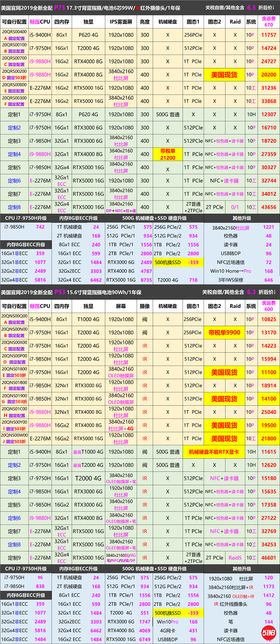Click model number 20QRS00400
The height and width of the screenshot is (644, 280).
click(x=14, y=32)
